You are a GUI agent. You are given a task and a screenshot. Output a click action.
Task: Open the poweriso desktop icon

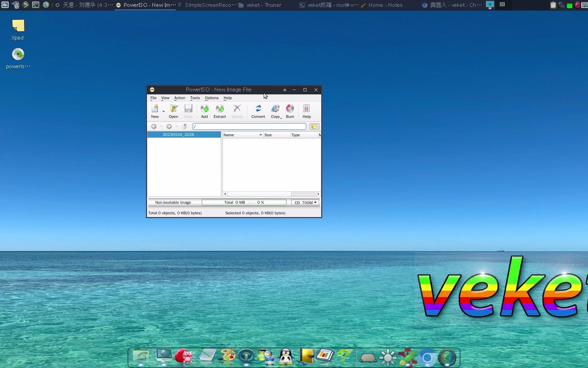18,59
